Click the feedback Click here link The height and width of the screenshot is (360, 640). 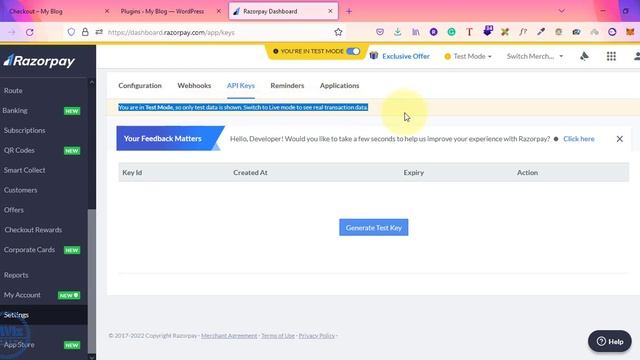(579, 139)
